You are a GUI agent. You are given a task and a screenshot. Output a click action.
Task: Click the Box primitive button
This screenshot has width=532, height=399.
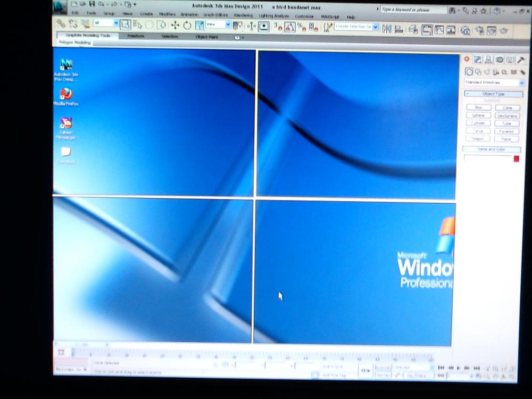pos(479,107)
